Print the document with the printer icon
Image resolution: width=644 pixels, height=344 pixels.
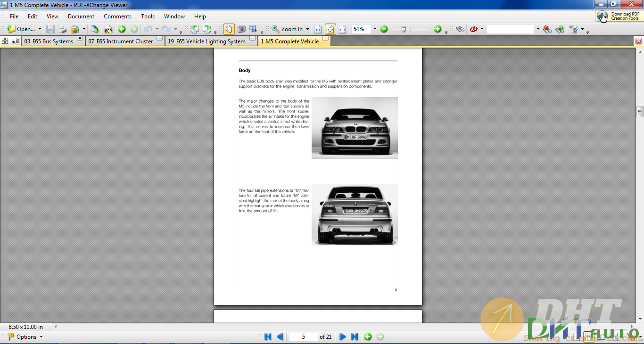[62, 29]
